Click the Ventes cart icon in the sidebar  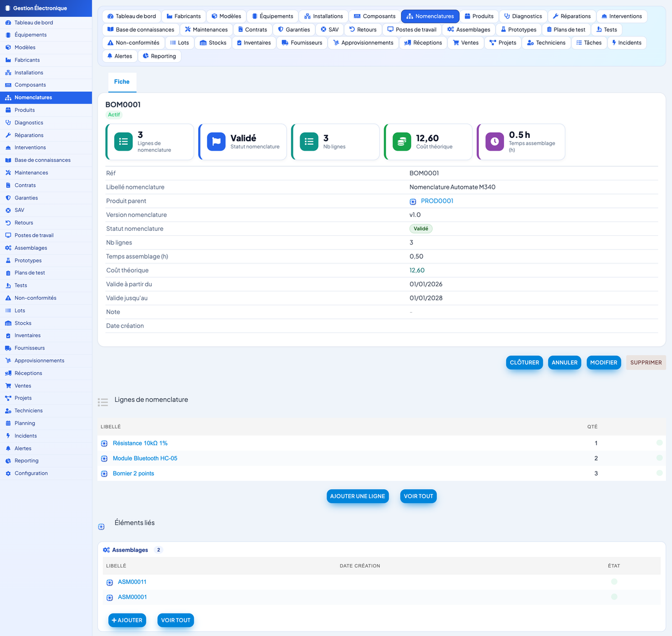(8, 386)
